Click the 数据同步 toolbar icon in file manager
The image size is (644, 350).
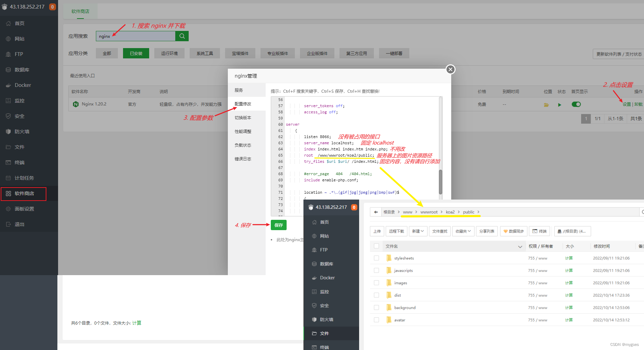(x=513, y=231)
